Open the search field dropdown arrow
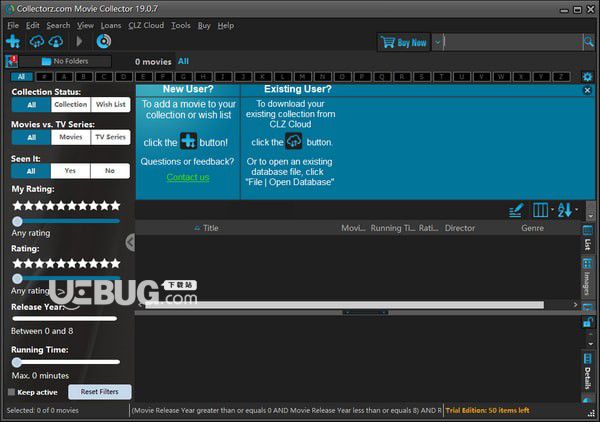Viewport: 600px width, 422px height. click(x=437, y=42)
